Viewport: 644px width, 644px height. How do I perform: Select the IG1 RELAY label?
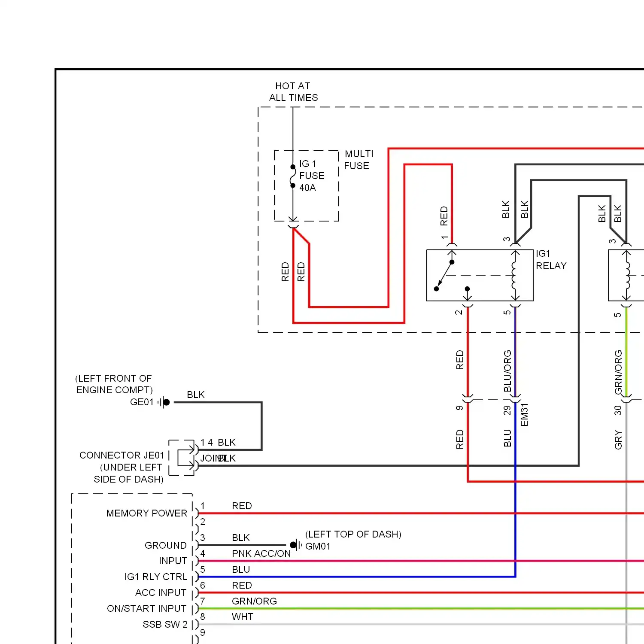[x=551, y=260]
